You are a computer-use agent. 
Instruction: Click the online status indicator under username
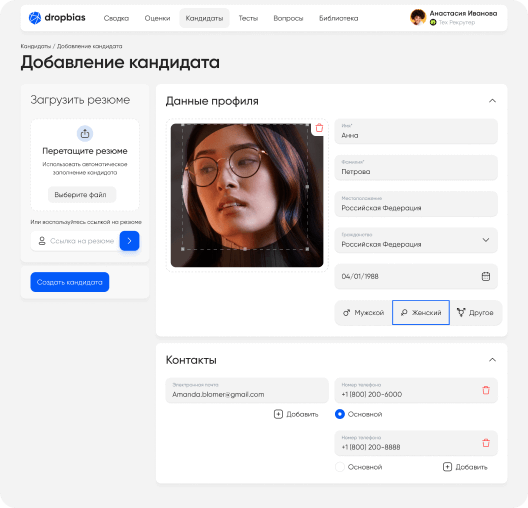click(433, 23)
